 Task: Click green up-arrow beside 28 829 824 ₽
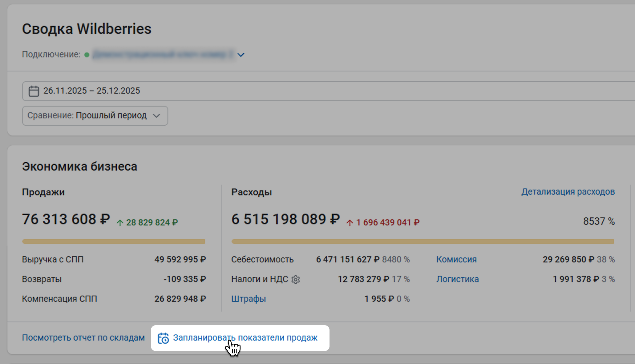120,223
